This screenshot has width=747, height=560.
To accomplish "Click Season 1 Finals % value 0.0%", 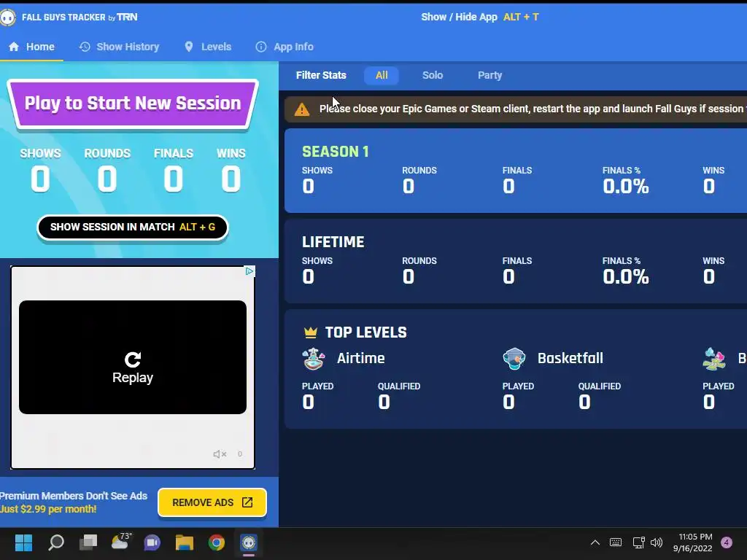I will coord(625,186).
